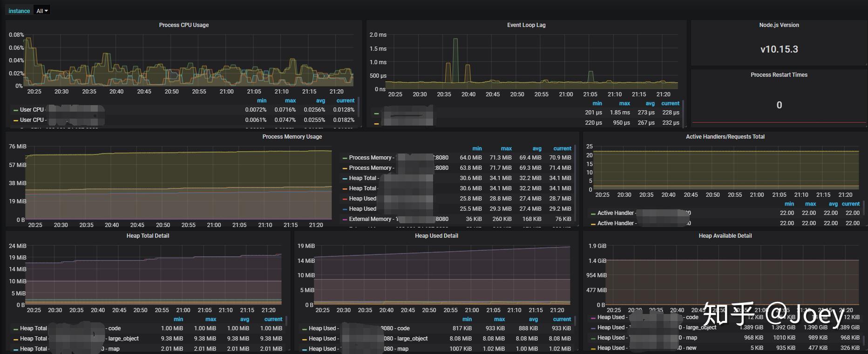
Task: Click purple Heap Used legend icon in Heap Available
Action: coord(593,318)
